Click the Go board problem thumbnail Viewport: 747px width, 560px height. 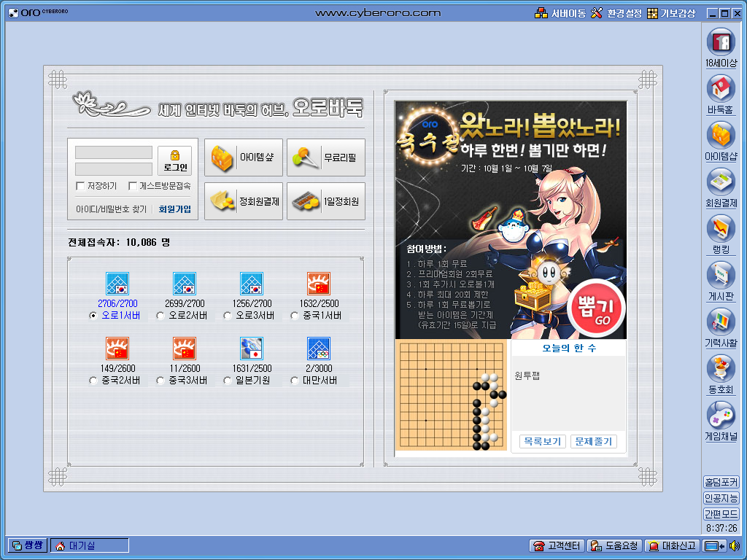tap(452, 394)
